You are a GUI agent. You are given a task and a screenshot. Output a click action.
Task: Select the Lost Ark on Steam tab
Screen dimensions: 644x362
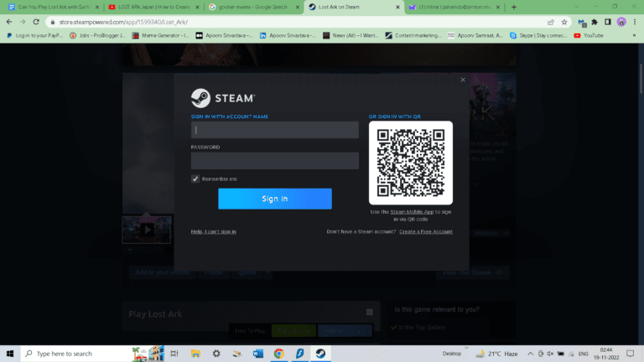tap(353, 7)
